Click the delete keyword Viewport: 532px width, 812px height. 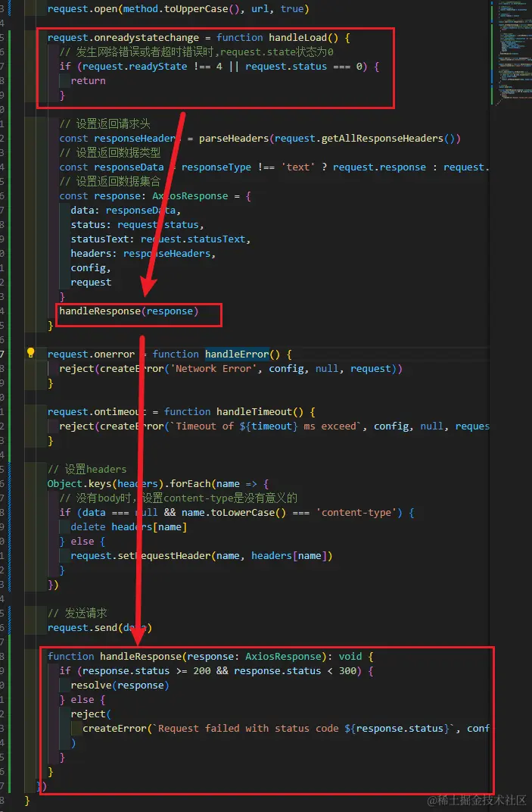(88, 526)
